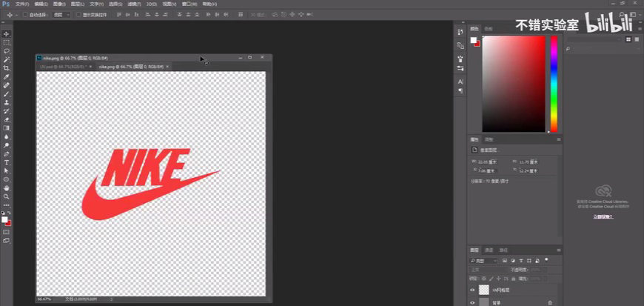Select the Crop tool
Screen dimensions: 644x306
[7, 68]
